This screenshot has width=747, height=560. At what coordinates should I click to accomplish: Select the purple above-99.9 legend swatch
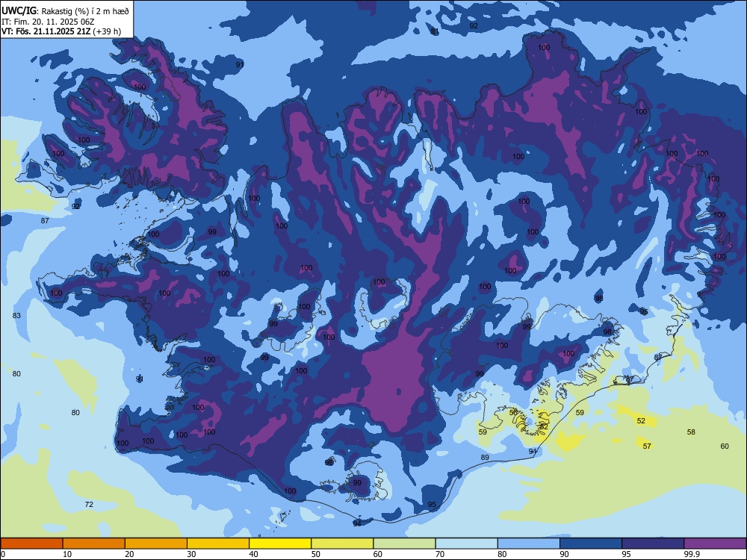tap(715, 544)
